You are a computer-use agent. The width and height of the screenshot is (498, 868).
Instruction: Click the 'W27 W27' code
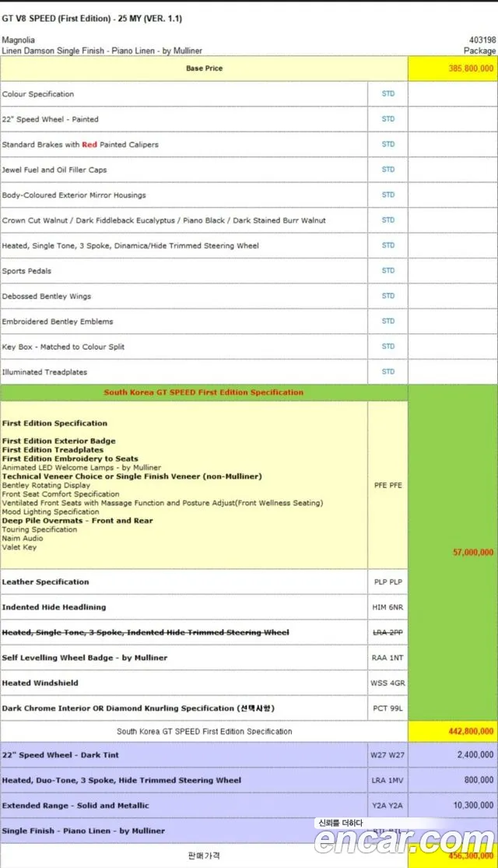[388, 755]
